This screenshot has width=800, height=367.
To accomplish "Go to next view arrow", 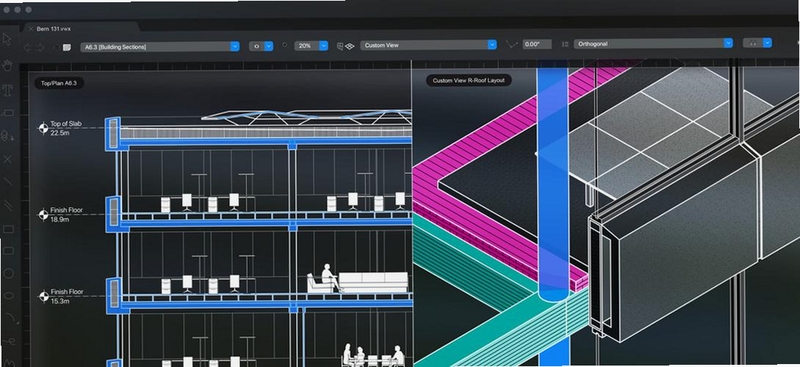I will pos(40,47).
